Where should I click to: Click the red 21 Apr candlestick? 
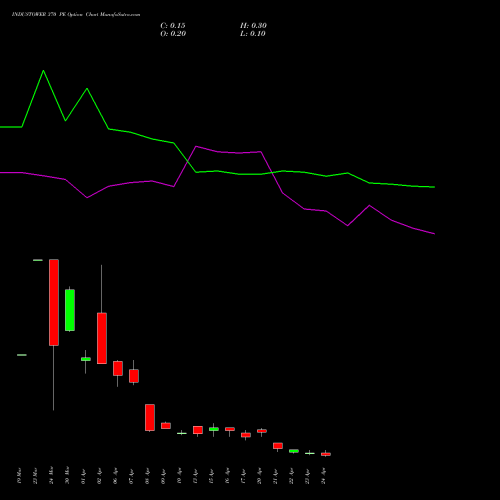(278, 446)
